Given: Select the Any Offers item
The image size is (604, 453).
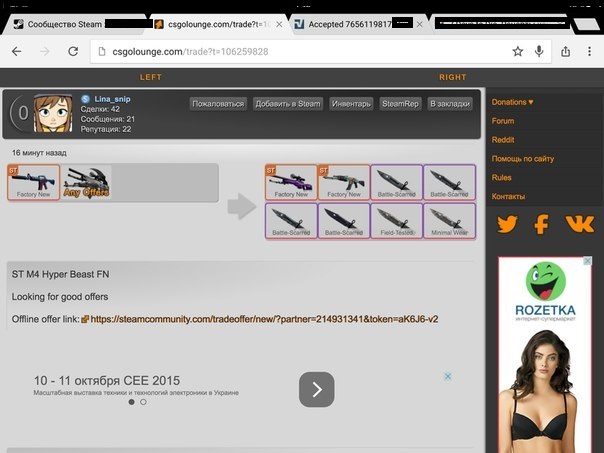Looking at the screenshot, I should [x=86, y=183].
